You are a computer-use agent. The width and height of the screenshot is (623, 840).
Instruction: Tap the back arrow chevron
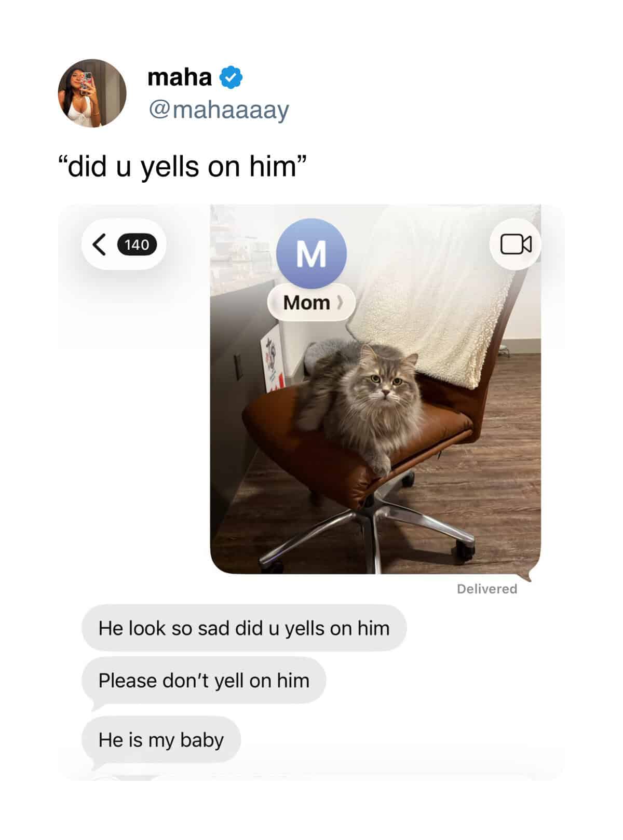click(x=99, y=245)
